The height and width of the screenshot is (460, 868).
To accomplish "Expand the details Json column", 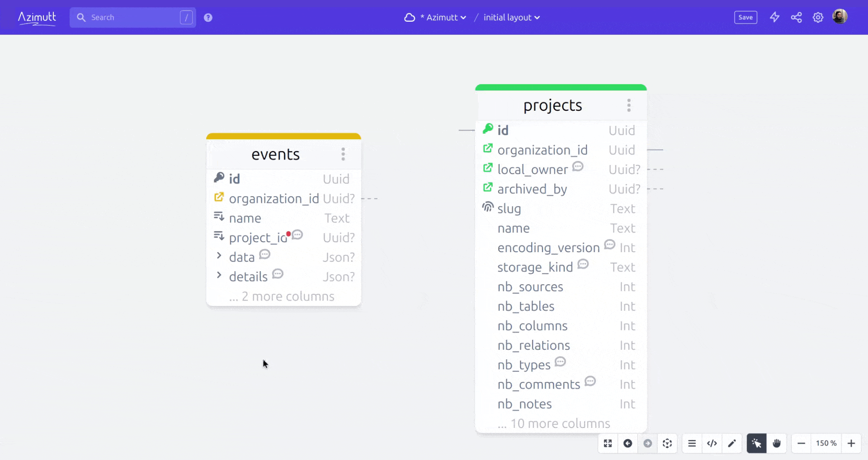I will click(219, 275).
